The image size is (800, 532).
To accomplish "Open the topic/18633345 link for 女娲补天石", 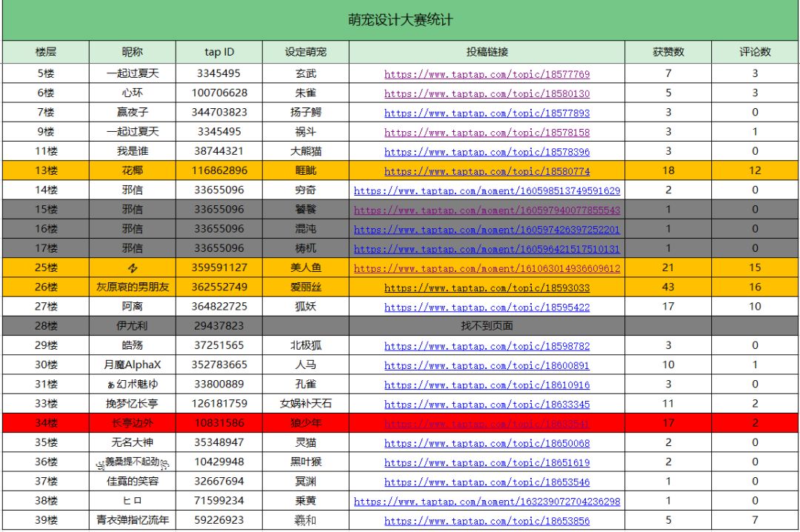I will [487, 404].
